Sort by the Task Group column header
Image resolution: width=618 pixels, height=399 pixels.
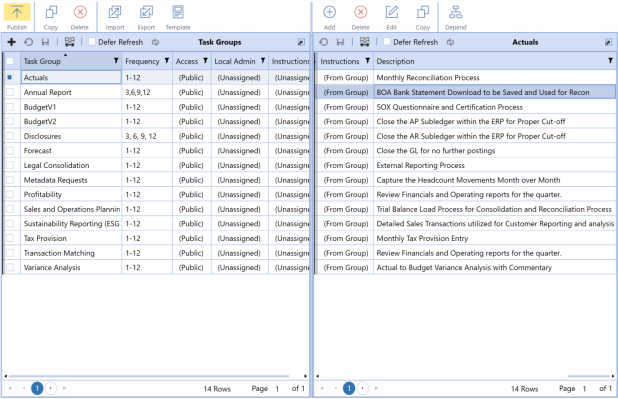click(42, 61)
